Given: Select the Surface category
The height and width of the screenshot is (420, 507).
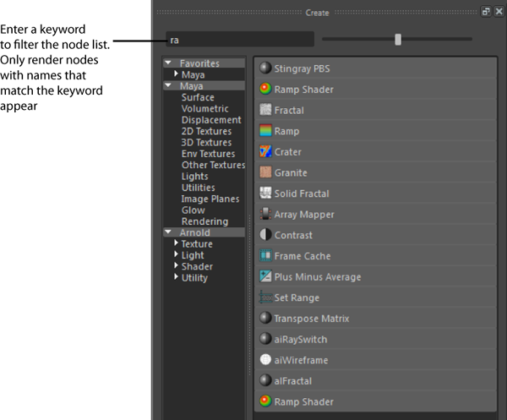Looking at the screenshot, I should click(198, 97).
